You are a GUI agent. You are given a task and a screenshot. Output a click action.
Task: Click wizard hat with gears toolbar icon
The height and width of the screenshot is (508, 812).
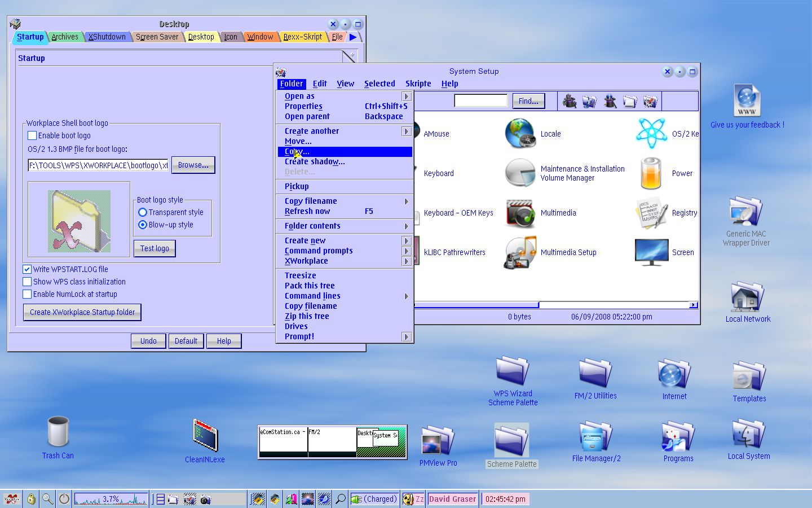point(570,101)
